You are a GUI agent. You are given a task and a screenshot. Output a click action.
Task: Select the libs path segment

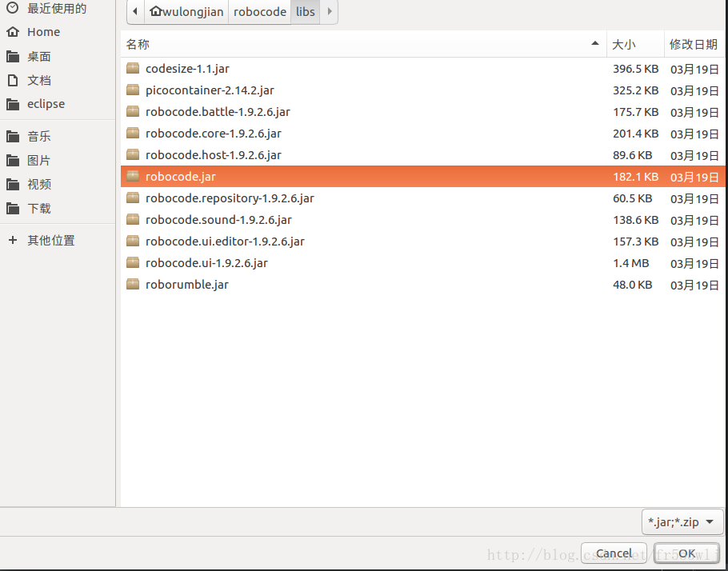[305, 12]
